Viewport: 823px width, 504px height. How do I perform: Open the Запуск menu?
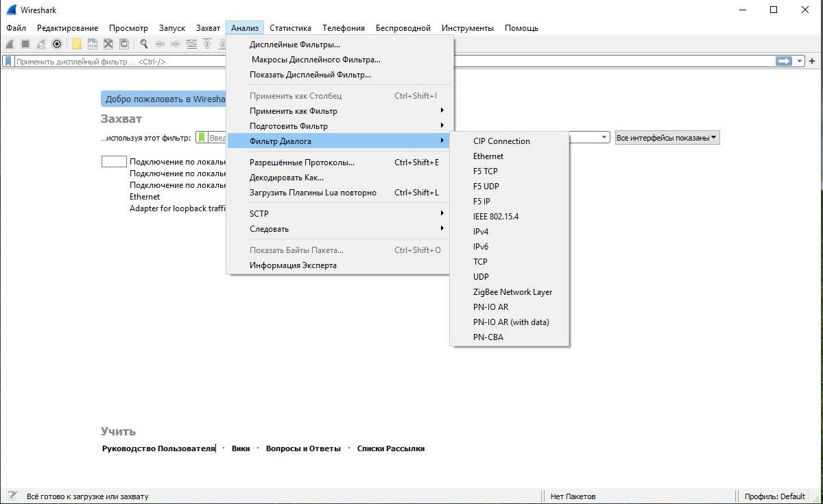[x=172, y=28]
